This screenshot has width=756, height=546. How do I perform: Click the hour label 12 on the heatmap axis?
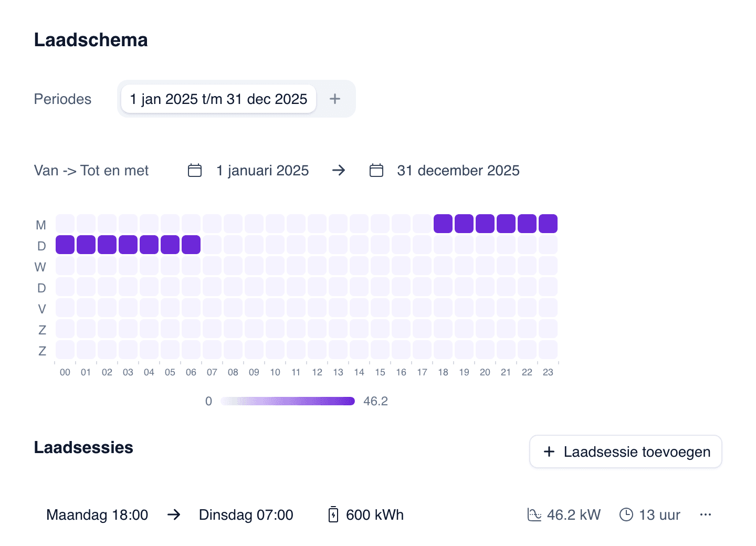(x=317, y=372)
